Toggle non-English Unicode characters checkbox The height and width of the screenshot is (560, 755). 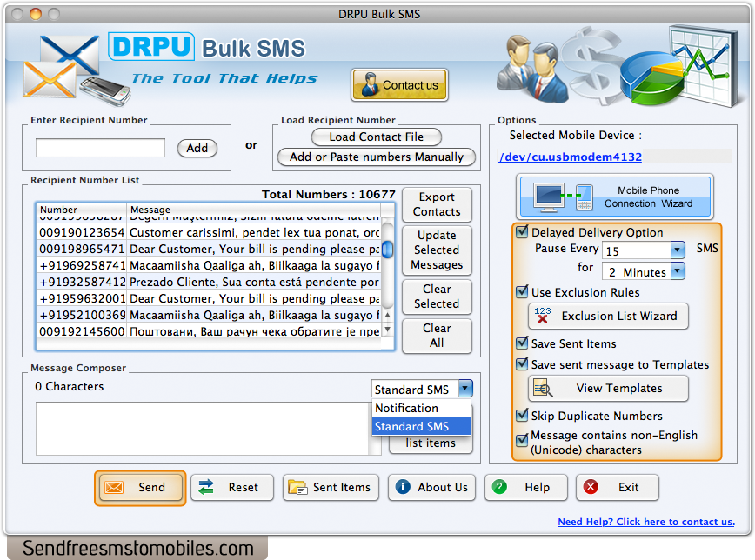[x=522, y=441]
